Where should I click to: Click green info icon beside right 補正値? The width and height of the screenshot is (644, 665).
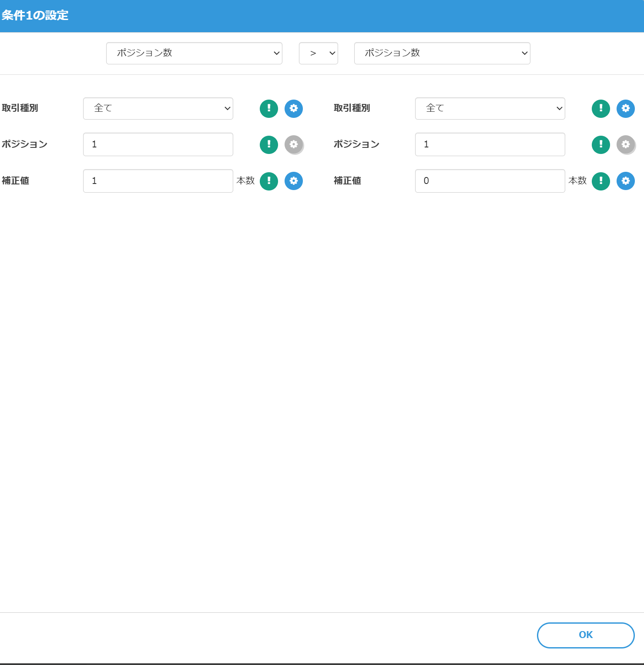pyautogui.click(x=601, y=181)
